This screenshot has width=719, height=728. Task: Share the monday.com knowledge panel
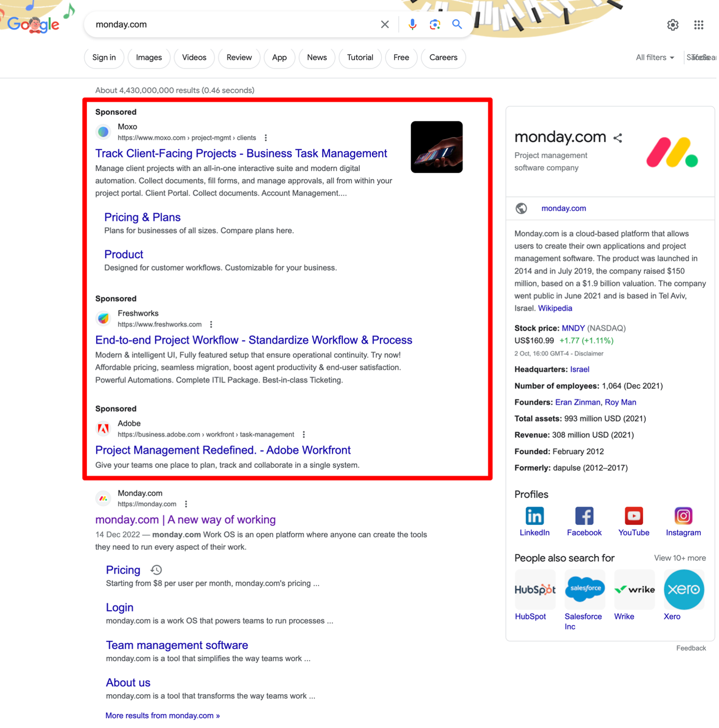pos(618,138)
